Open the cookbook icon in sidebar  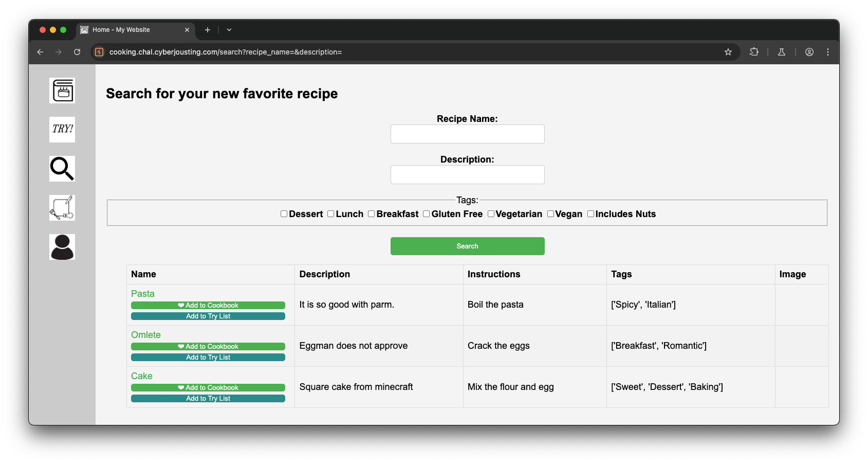point(62,91)
